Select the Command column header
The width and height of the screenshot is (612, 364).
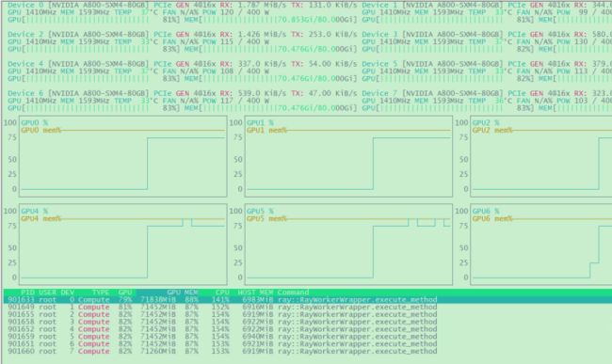293,293
